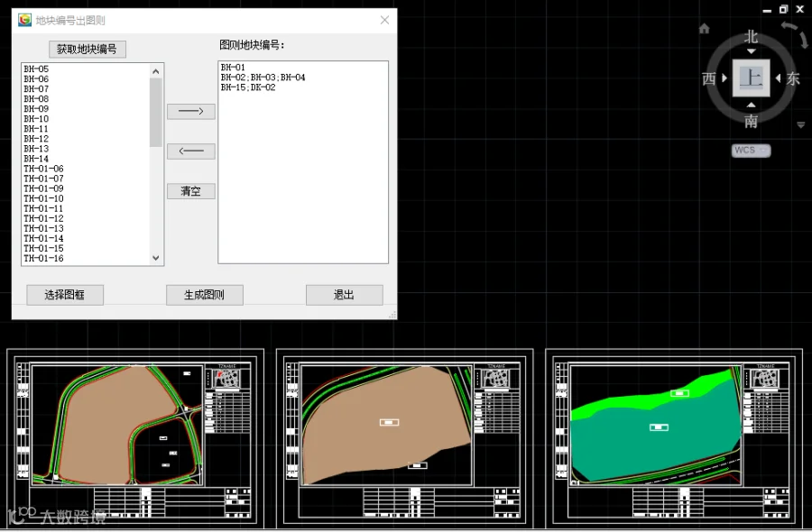Click the south arrow on ViewCube
Screen dimensions: 812x532
pyautogui.click(x=751, y=105)
